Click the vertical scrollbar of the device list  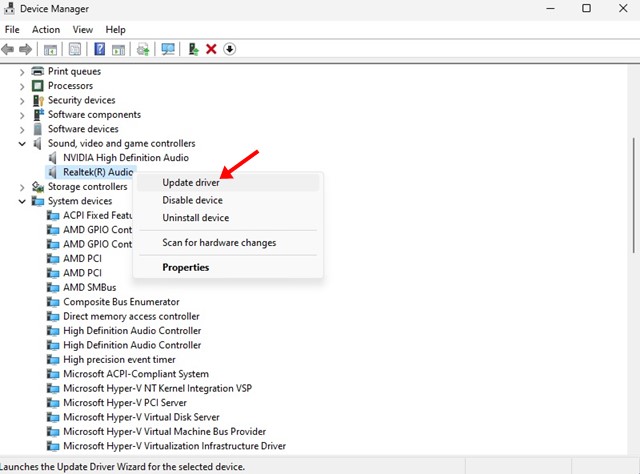631,200
